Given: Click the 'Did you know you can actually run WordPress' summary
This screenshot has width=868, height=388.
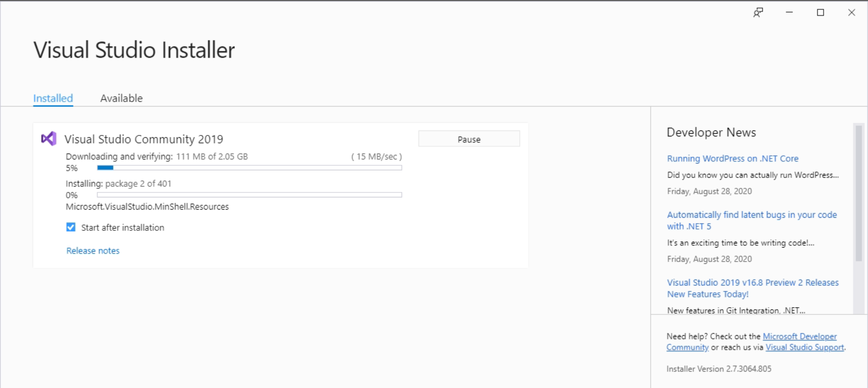Looking at the screenshot, I should coord(753,175).
